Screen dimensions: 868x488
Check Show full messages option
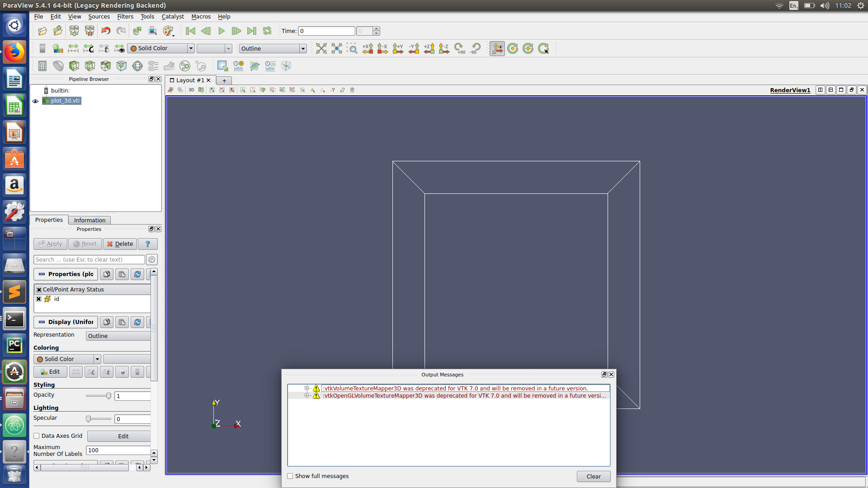point(290,476)
